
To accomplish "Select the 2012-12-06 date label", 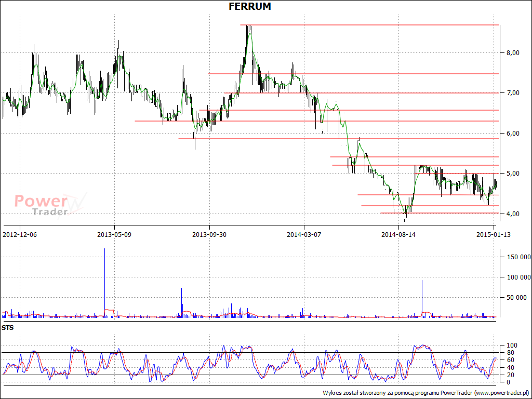I will click(x=19, y=234).
